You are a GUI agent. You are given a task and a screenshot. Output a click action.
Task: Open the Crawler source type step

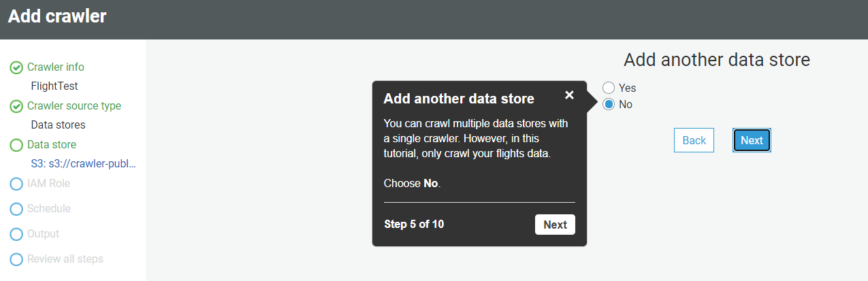[74, 106]
